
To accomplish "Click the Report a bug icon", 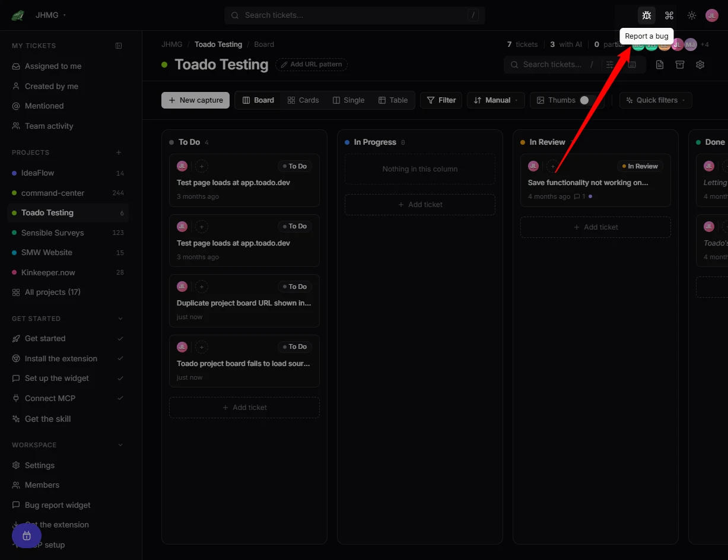I will click(x=647, y=15).
